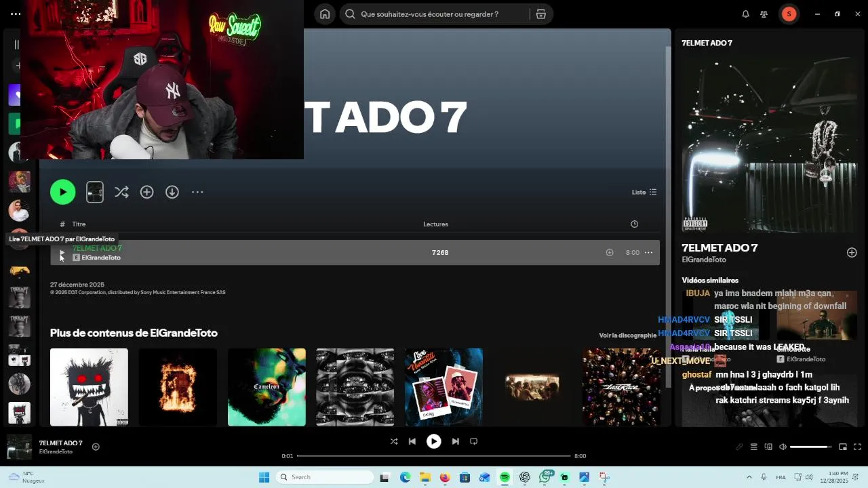Open WhatsApp from the taskbar
The height and width of the screenshot is (488, 868).
pyautogui.click(x=545, y=477)
